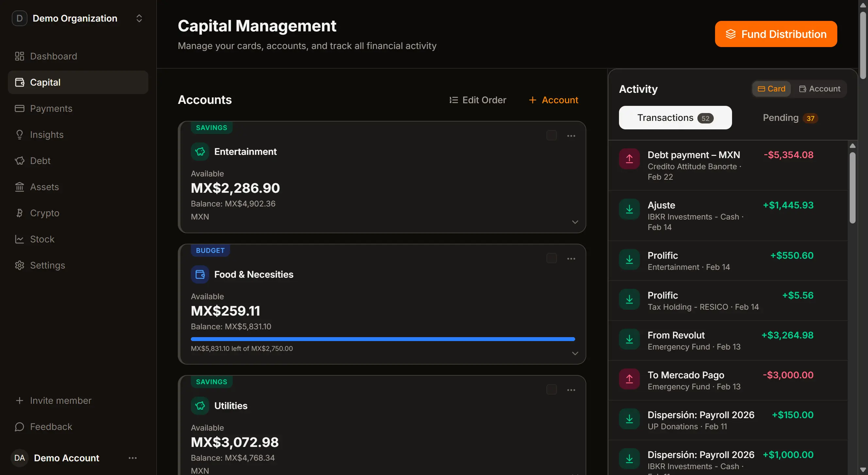Click the DA user avatar

tap(20, 458)
